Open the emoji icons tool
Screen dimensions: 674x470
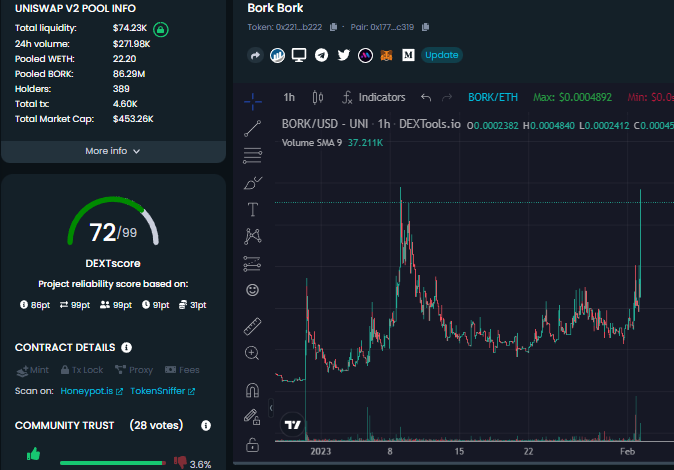point(252,290)
